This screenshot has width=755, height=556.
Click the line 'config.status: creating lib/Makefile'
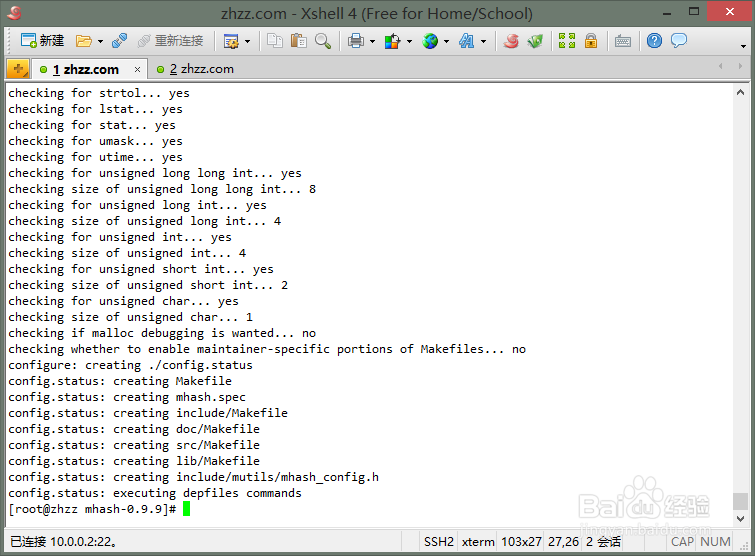click(x=134, y=461)
